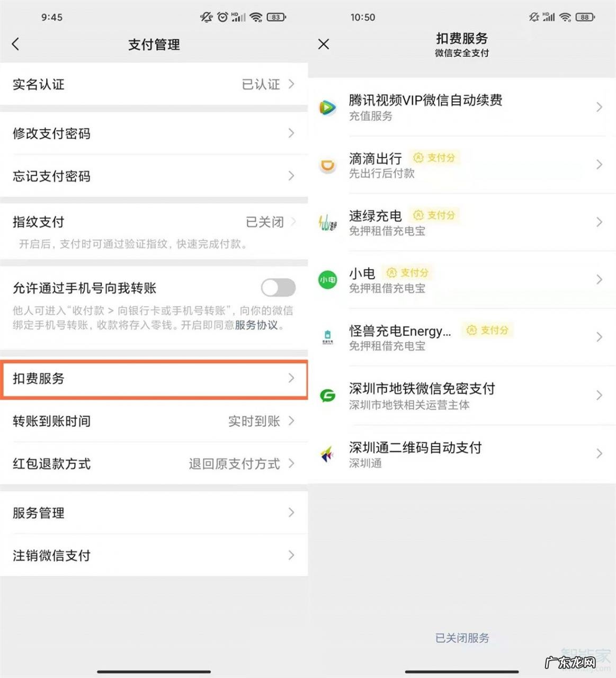Viewport: 616px width, 678px height.
Task: Tap the 支付分 badge beside 滴滴出行
Action: point(434,157)
